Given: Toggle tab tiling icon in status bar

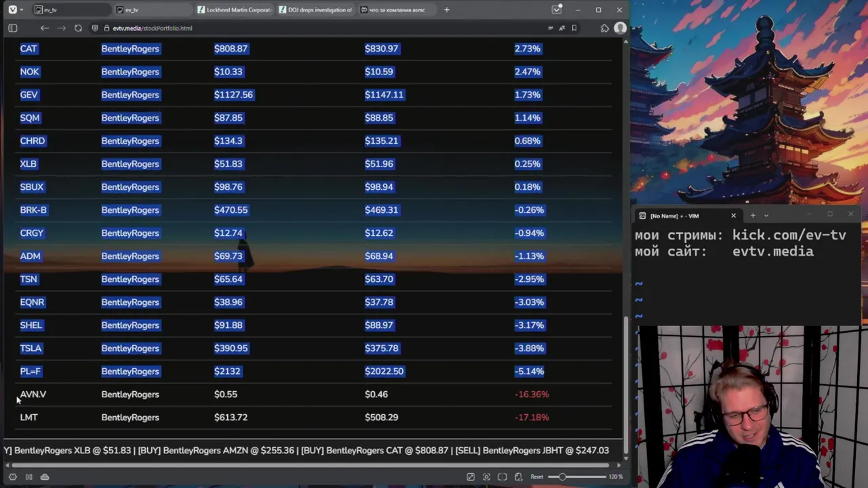Looking at the screenshot, I should (28, 476).
